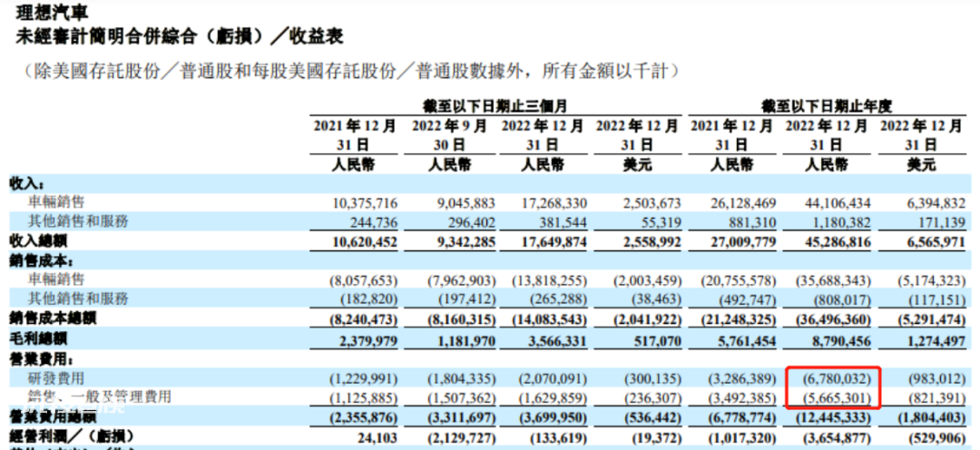Screen dimensions: 980x450
Task: Click the highlighted R&D expense value (6,780,032)
Action: point(833,378)
